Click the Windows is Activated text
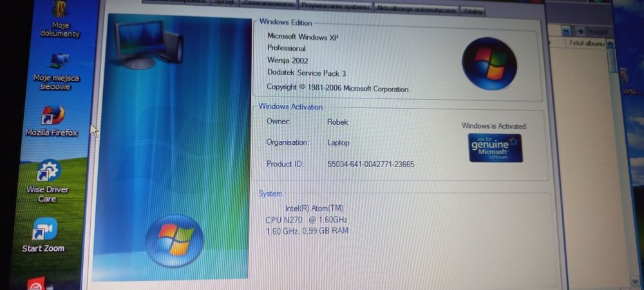This screenshot has height=290, width=644. click(x=493, y=126)
